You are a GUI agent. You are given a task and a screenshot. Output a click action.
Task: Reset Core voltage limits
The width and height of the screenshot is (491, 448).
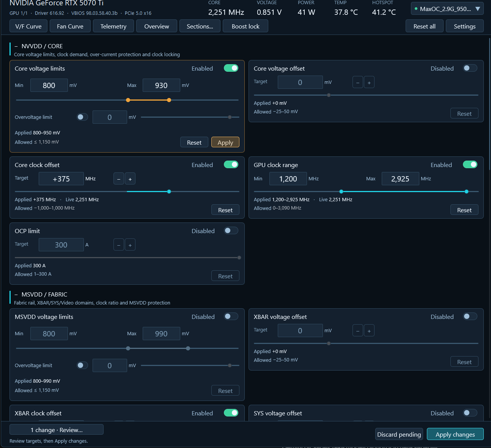click(x=194, y=142)
